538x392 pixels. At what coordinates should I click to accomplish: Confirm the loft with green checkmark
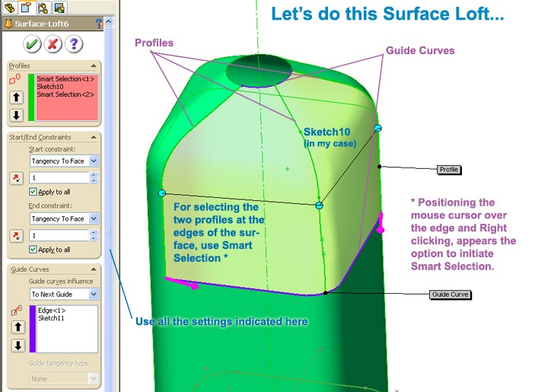click(x=32, y=44)
